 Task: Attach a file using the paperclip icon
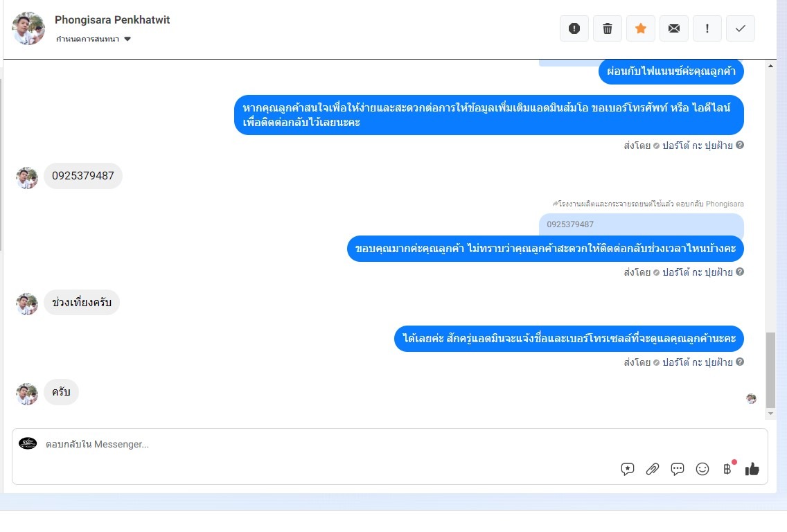tap(653, 469)
